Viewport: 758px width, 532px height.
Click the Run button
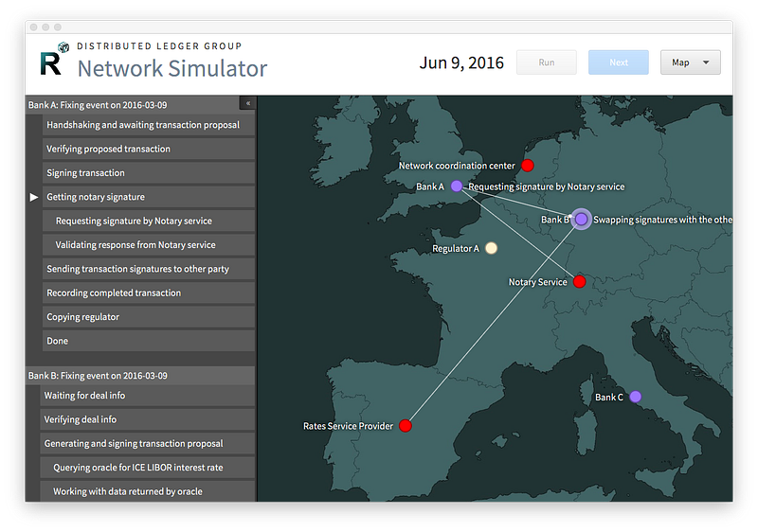(547, 62)
